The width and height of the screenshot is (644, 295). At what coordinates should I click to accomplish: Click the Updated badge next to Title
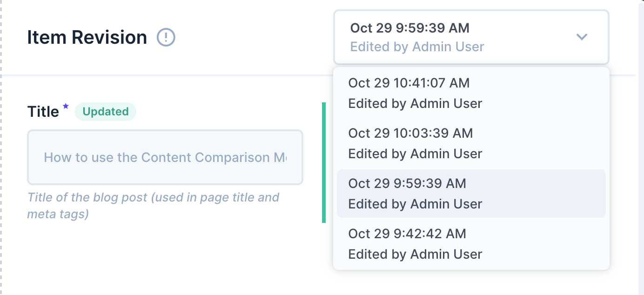pos(106,112)
